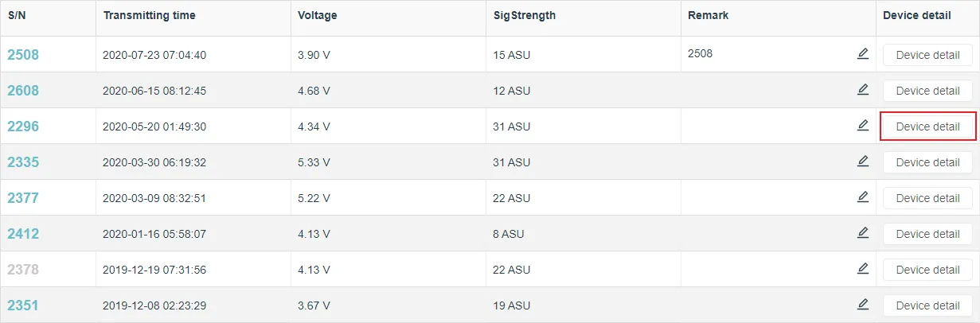Open remark editor for device 2377
Viewport: 980px width, 323px height.
coord(862,197)
